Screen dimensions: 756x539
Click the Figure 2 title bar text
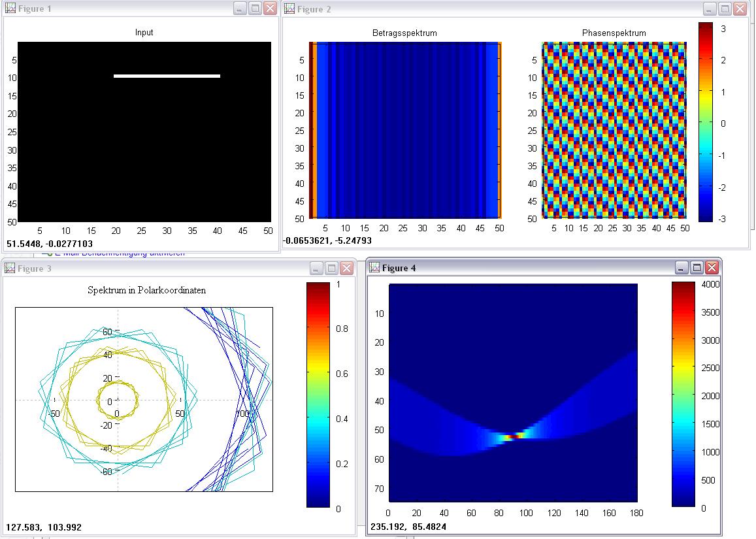314,9
